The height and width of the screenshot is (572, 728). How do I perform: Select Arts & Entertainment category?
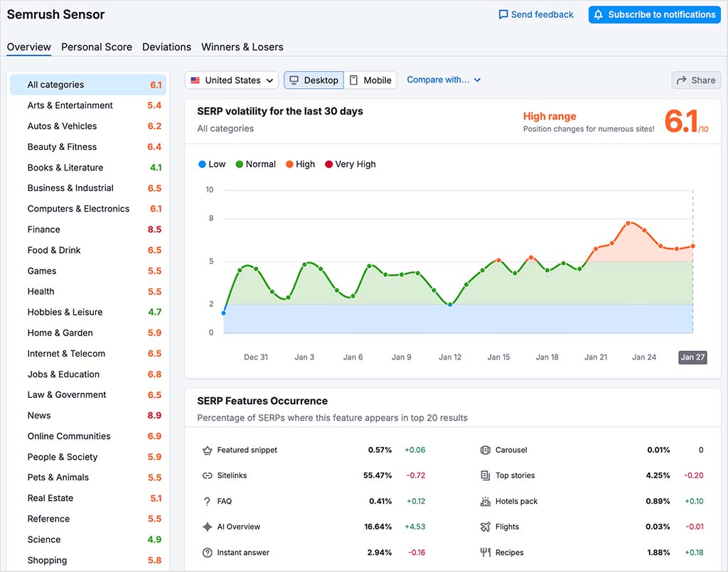pos(88,105)
